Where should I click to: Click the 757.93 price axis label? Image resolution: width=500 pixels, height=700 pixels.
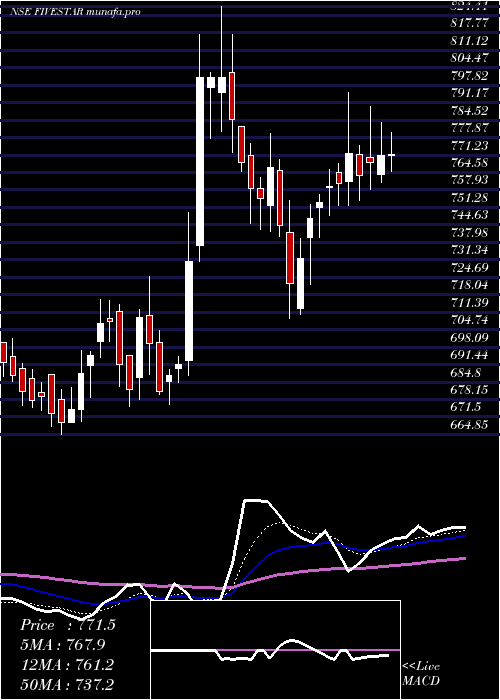pos(469,180)
